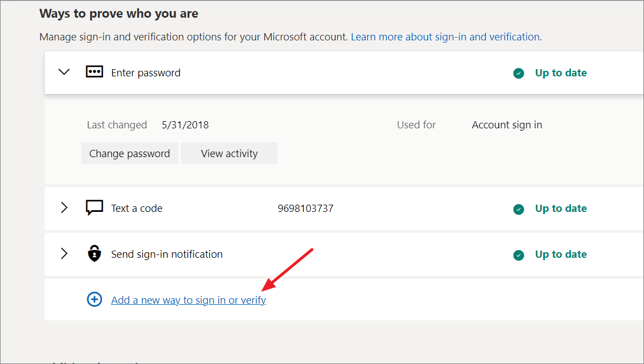Click the View activity button

pyautogui.click(x=229, y=153)
